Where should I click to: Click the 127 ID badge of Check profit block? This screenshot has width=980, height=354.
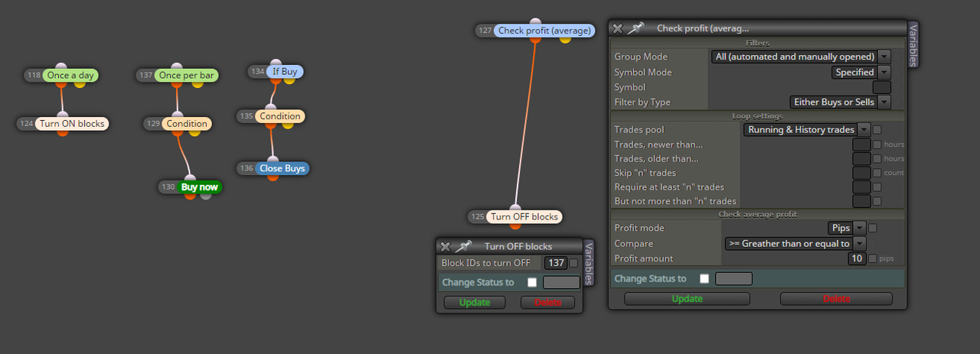pyautogui.click(x=485, y=31)
